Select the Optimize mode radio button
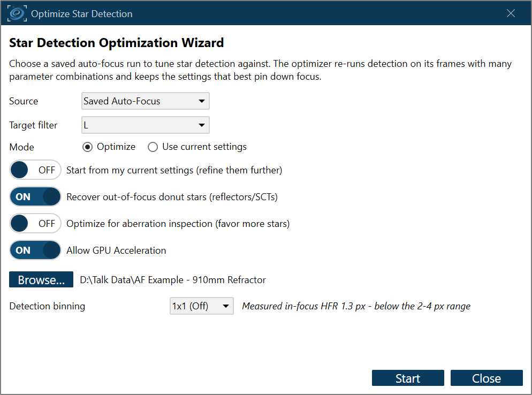Viewport: 532px width, 395px height. tap(88, 147)
